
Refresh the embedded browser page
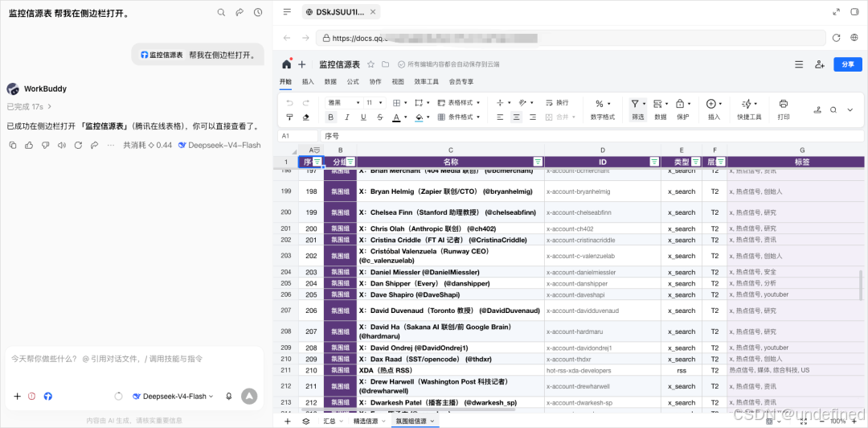(x=837, y=38)
